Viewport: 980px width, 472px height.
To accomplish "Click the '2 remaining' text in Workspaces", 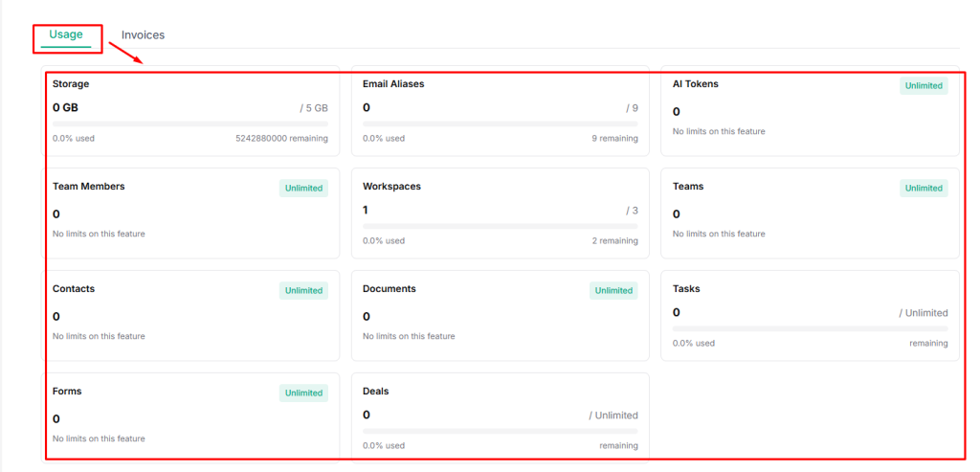I will (614, 241).
